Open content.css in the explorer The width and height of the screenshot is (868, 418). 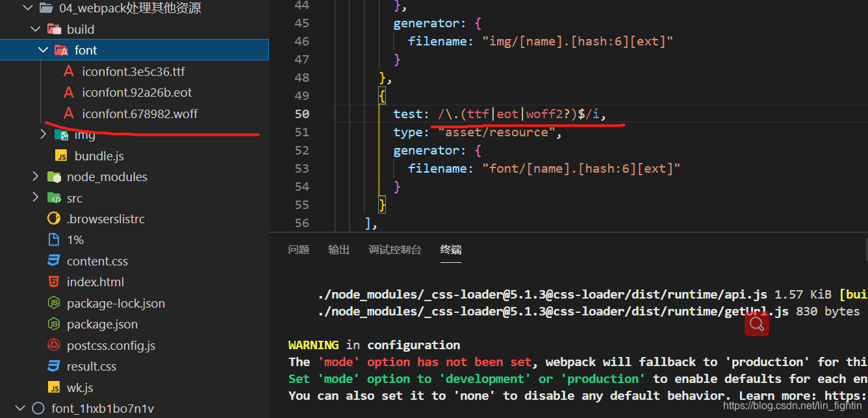coord(97,261)
